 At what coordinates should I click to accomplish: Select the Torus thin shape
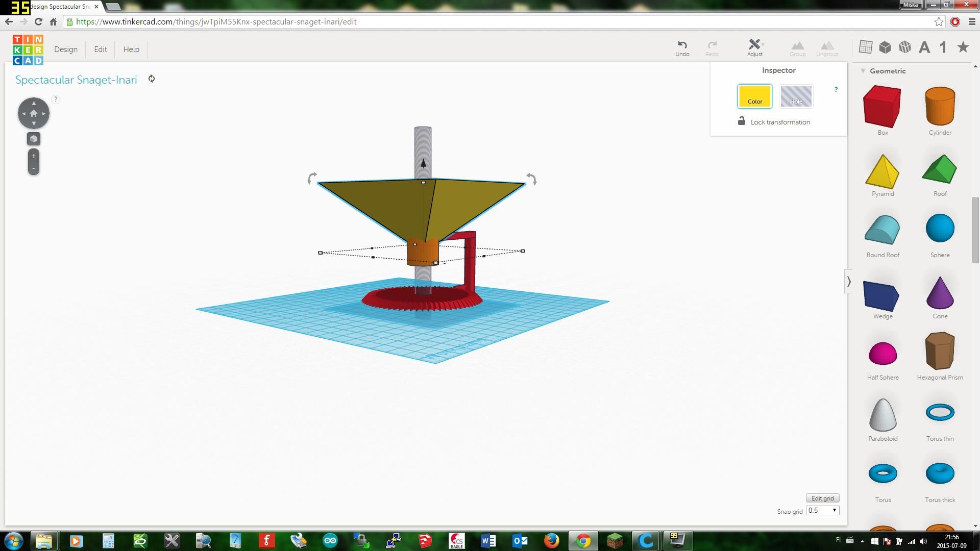click(940, 413)
